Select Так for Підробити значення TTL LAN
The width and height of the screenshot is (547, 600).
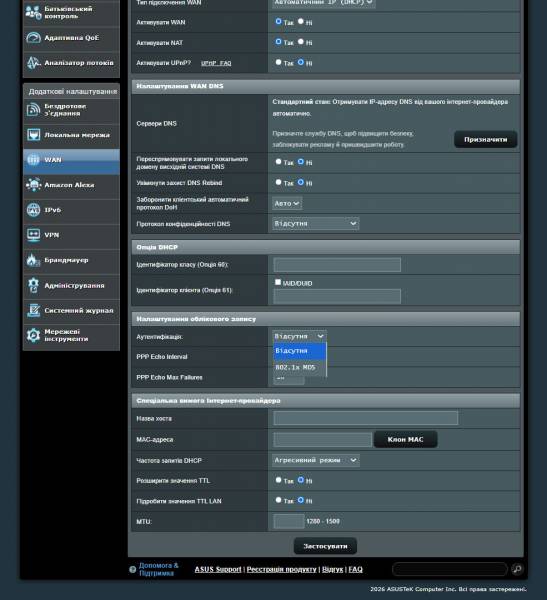[x=278, y=500]
